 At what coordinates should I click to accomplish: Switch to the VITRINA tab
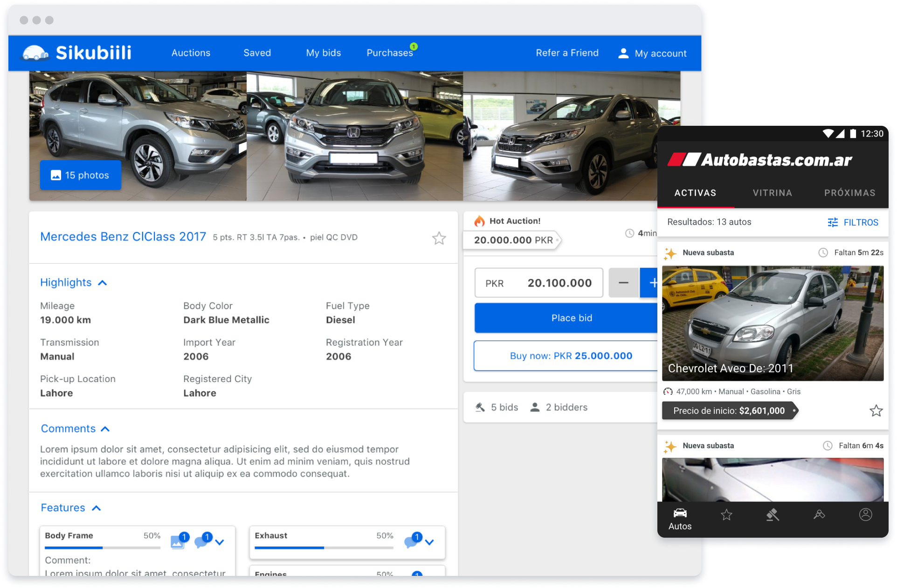tap(772, 193)
